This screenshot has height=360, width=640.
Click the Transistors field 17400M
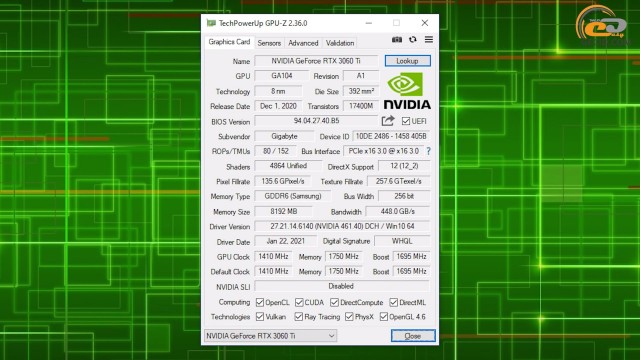click(x=361, y=106)
